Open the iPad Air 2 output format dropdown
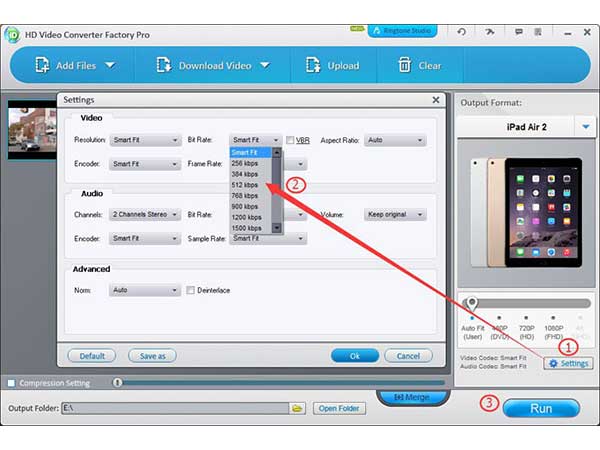The height and width of the screenshot is (450, 600). 584,127
